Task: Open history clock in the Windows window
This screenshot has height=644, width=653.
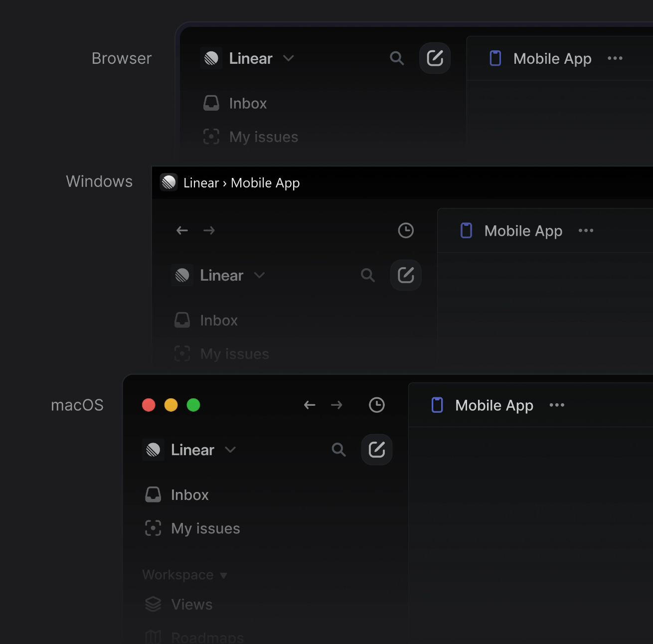Action: [x=406, y=230]
